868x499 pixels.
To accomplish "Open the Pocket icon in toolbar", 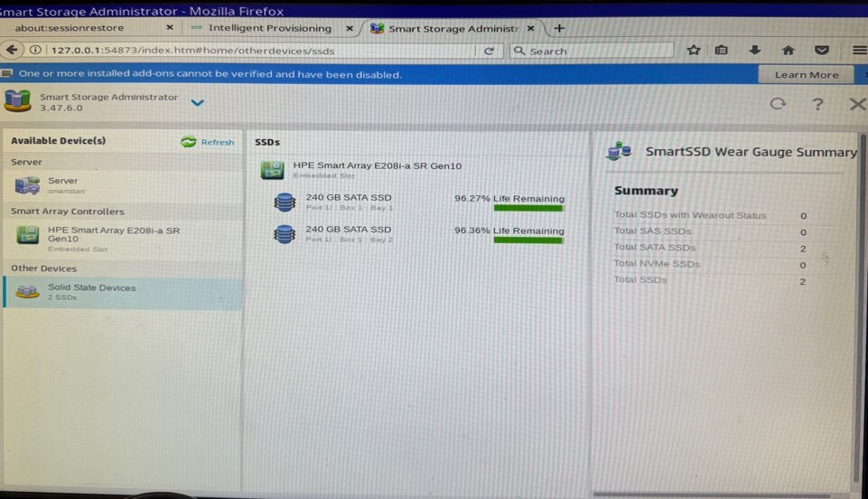I will click(822, 51).
